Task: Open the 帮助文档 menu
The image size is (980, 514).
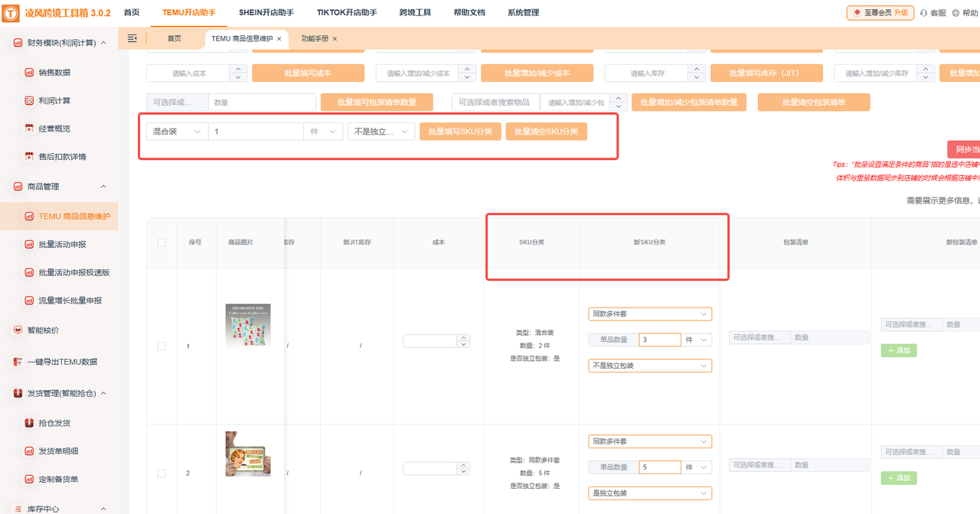Action: [469, 13]
